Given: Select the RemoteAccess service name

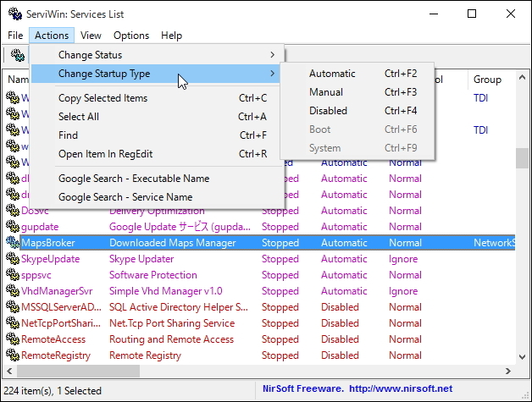Looking at the screenshot, I should 53,339.
